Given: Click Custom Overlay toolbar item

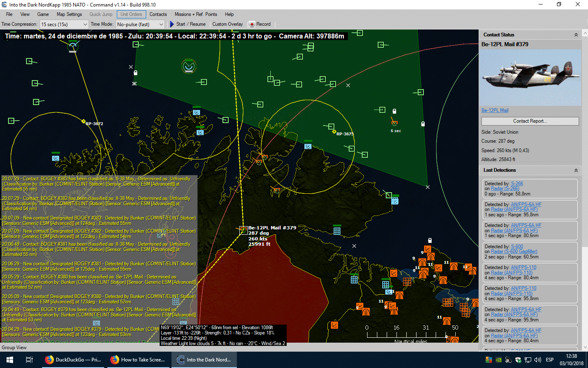Looking at the screenshot, I should [x=227, y=24].
